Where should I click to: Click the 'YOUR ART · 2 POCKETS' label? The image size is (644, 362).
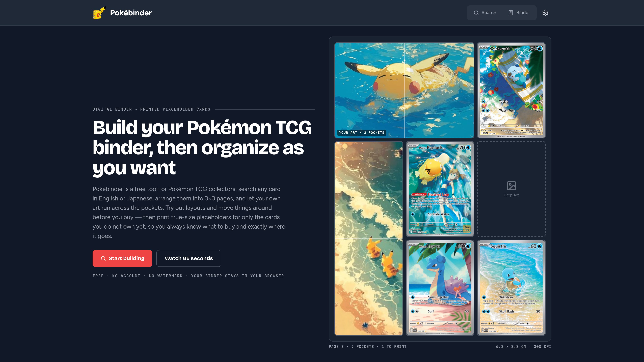point(362,133)
